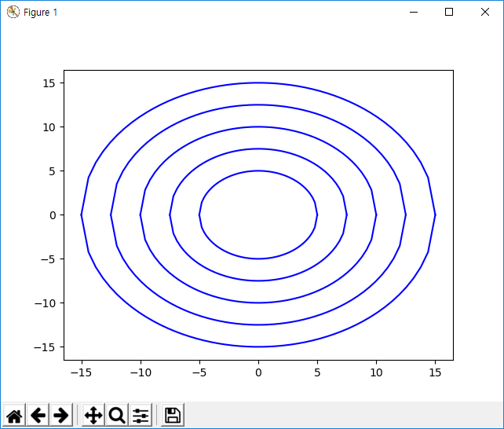Click the x-axis tick label "−10"
This screenshot has height=429, width=504.
point(141,372)
